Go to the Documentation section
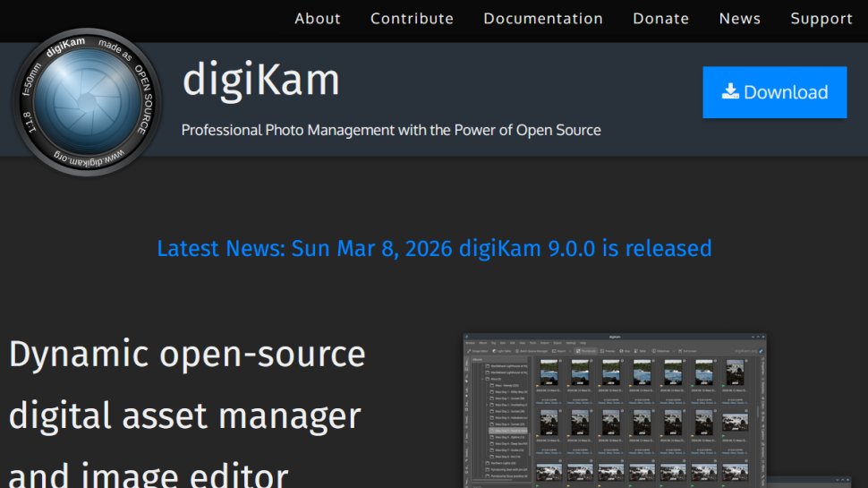Image resolution: width=868 pixels, height=488 pixels. click(x=543, y=19)
